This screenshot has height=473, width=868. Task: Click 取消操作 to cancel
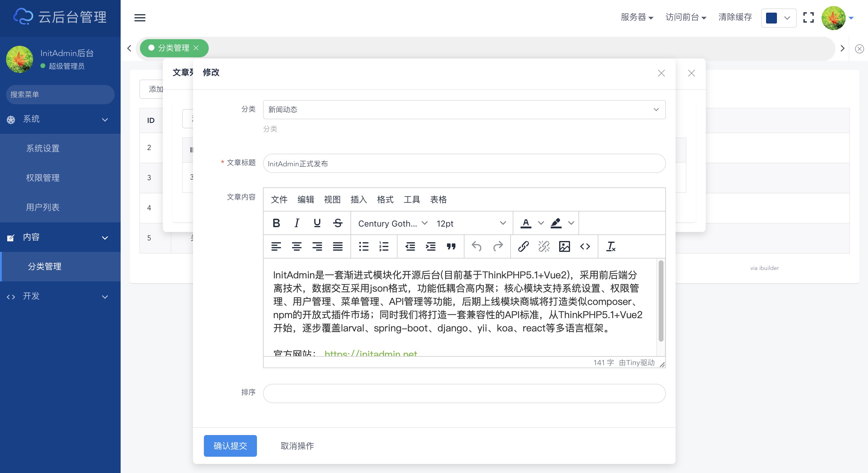point(297,446)
